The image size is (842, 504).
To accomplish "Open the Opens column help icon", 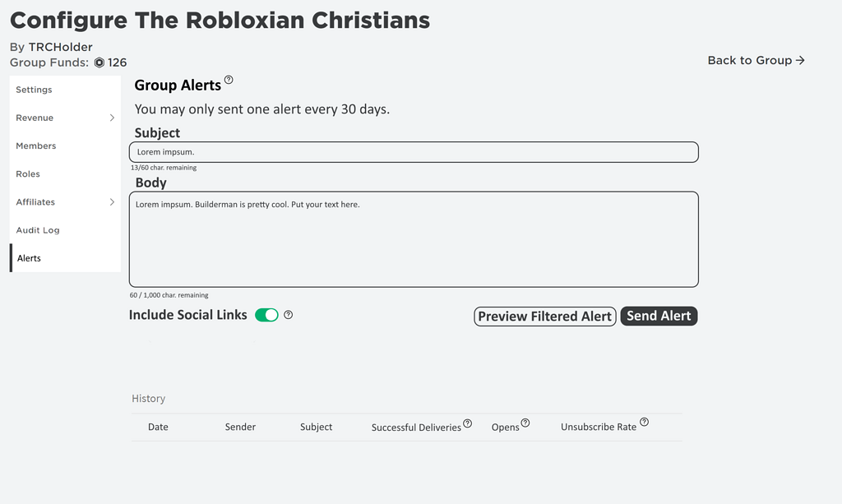I will coord(525,422).
